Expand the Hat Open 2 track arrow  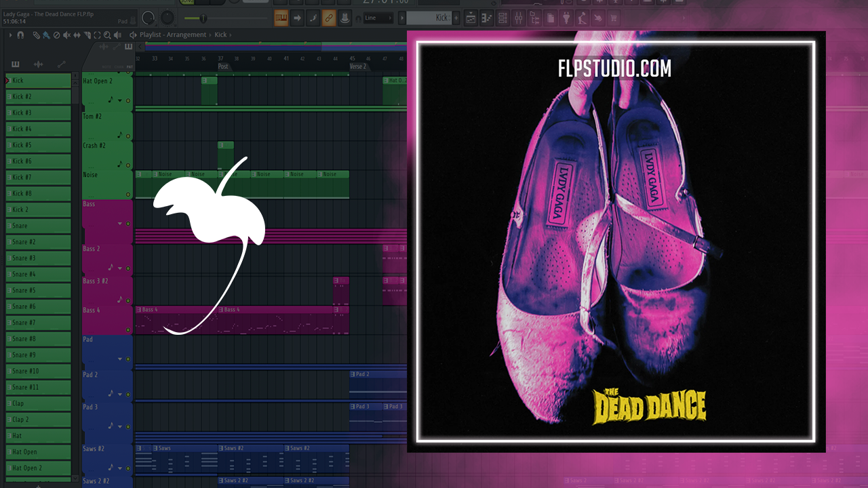(120, 100)
